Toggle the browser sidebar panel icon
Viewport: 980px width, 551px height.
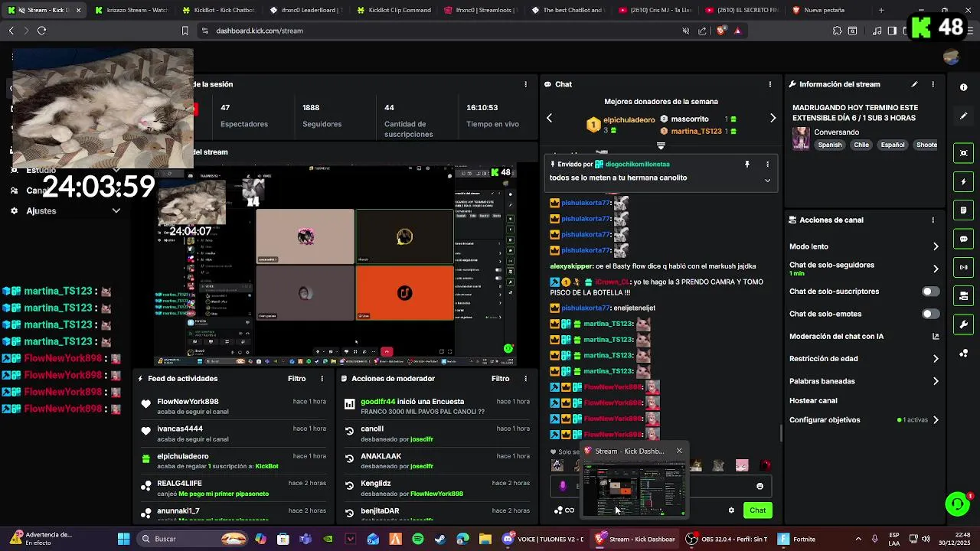point(892,31)
